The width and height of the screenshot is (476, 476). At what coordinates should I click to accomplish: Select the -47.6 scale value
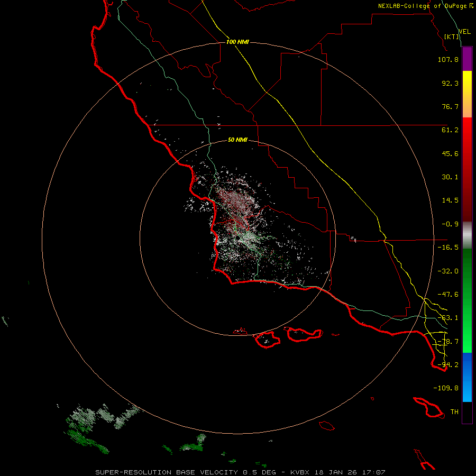pos(448,295)
